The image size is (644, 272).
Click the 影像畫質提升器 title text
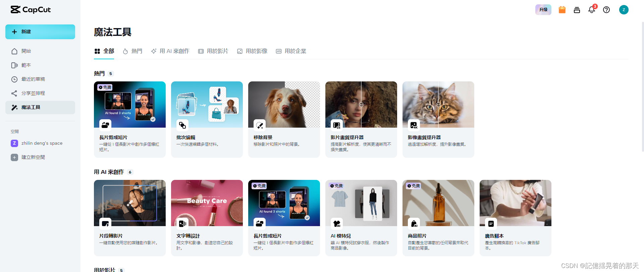tap(424, 138)
